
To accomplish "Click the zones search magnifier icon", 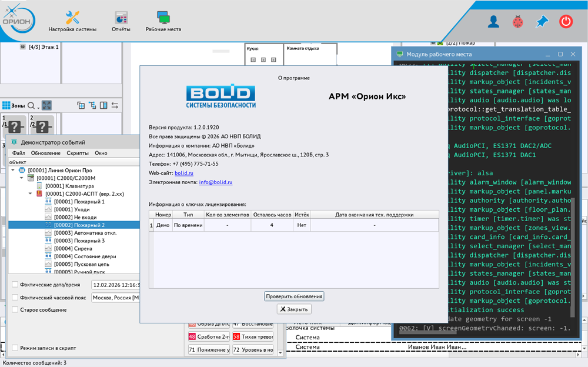I will [31, 105].
